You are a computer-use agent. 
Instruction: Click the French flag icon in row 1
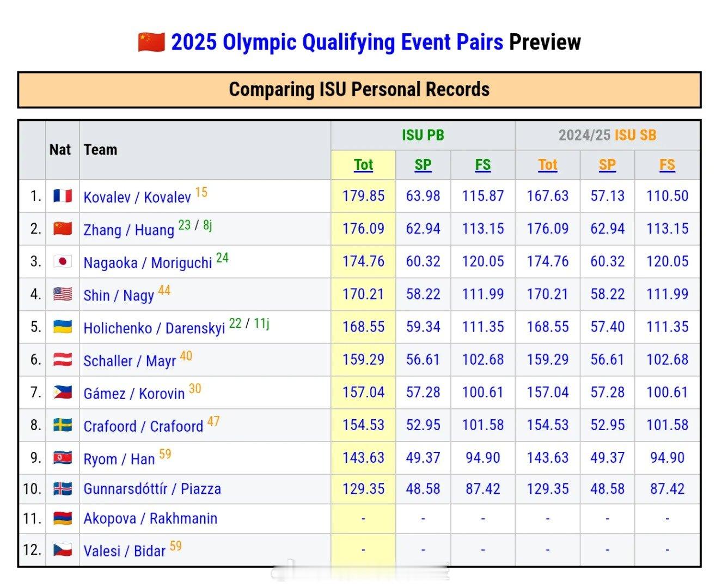[x=63, y=196]
